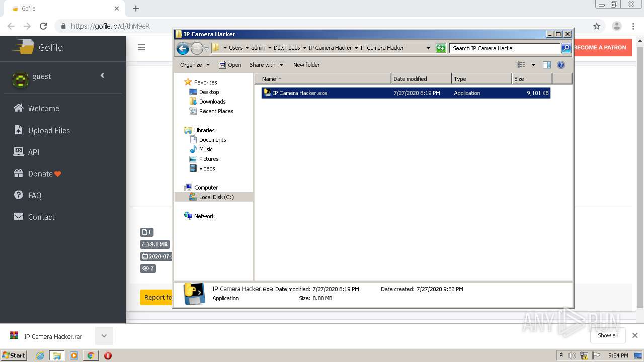Click Downloads in the address breadcrumb

tap(287, 48)
